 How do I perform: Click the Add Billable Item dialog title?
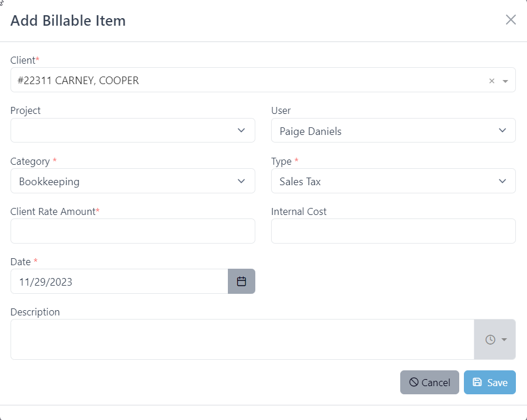point(67,20)
